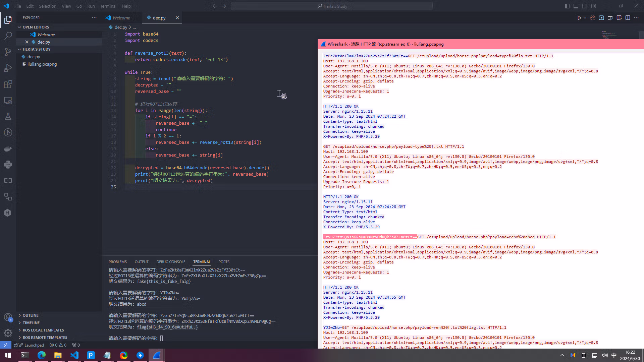The width and height of the screenshot is (644, 362).
Task: Go back with the navigation arrow
Action: point(215,6)
